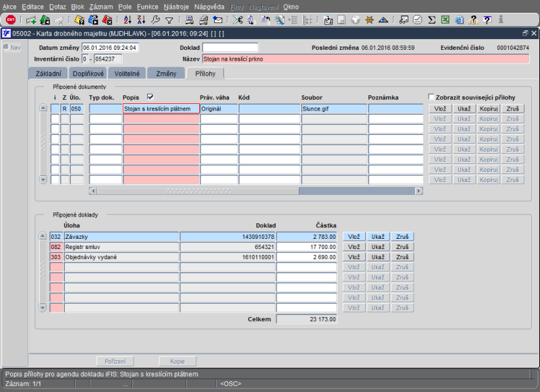The width and height of the screenshot is (540, 392).
Task: Click the scissors cut icon
Action: (238, 20)
